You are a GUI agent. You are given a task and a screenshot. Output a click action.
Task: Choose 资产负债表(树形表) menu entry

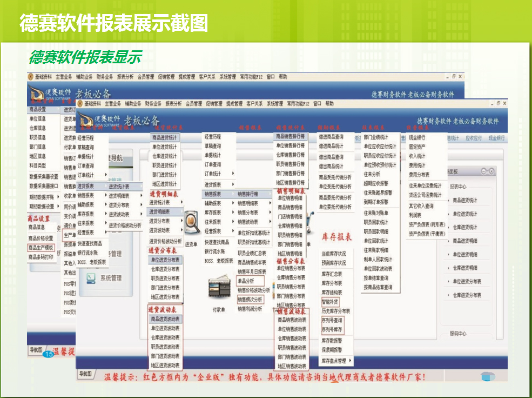[427, 224]
